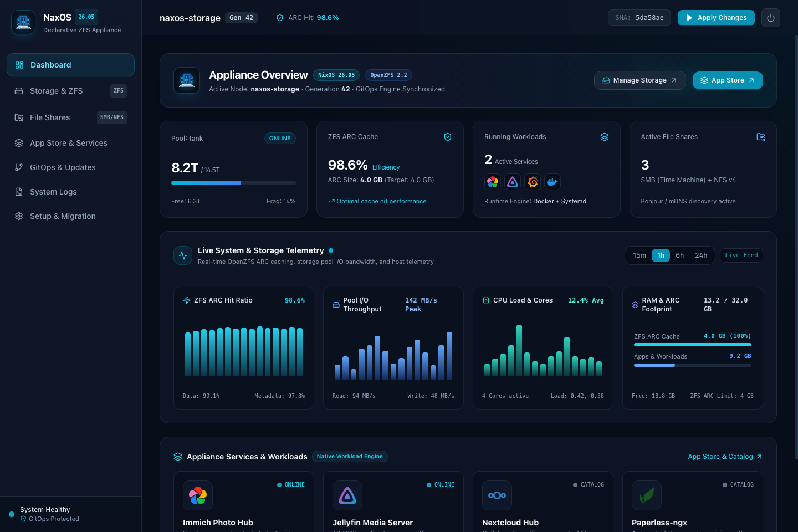Click the Apply Changes button
The height and width of the screenshot is (532, 798).
tap(716, 18)
